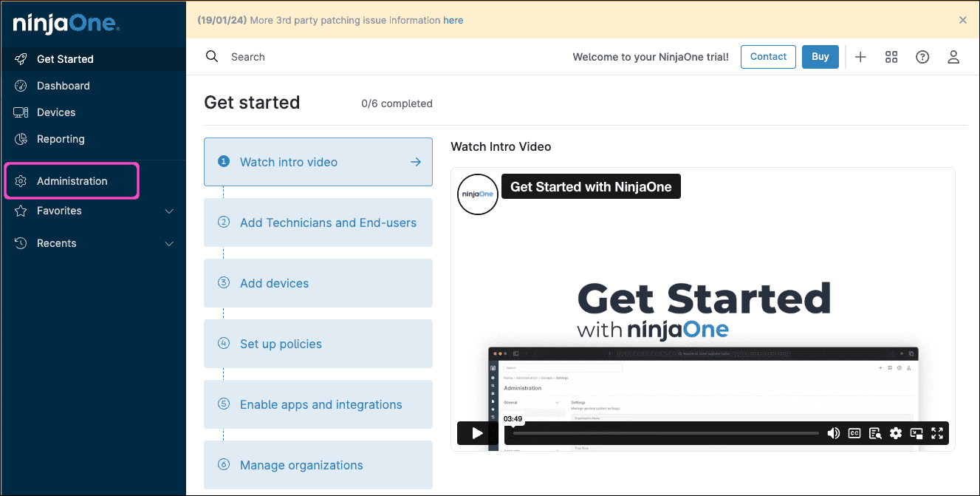Toggle picture-in-picture for video
Screen dimensions: 980x496
tap(916, 433)
